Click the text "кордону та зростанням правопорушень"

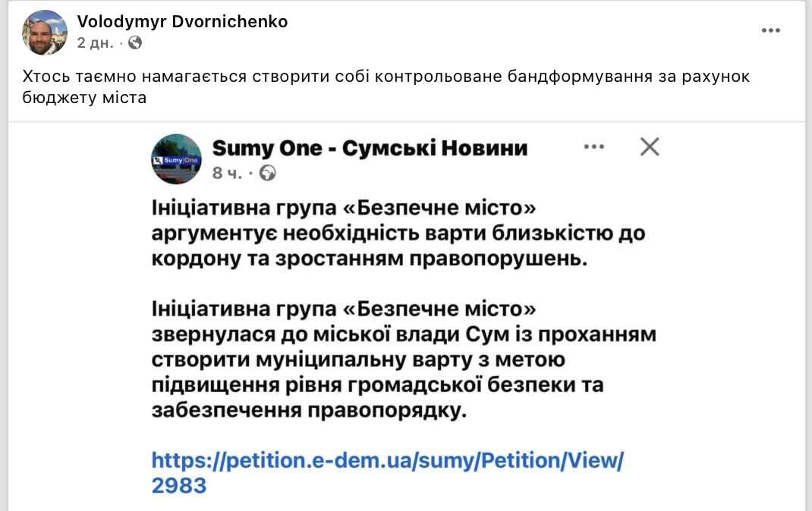tap(370, 258)
